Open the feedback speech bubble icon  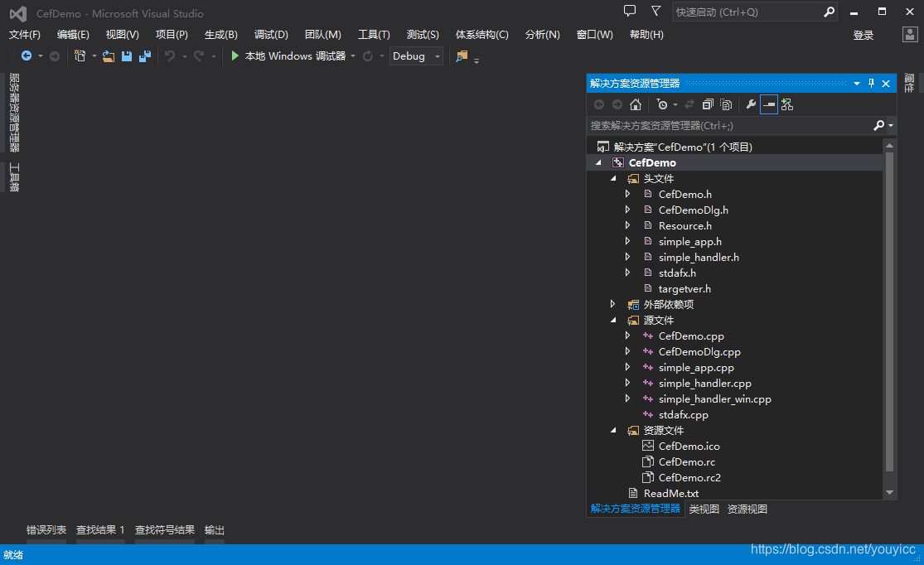(x=630, y=11)
